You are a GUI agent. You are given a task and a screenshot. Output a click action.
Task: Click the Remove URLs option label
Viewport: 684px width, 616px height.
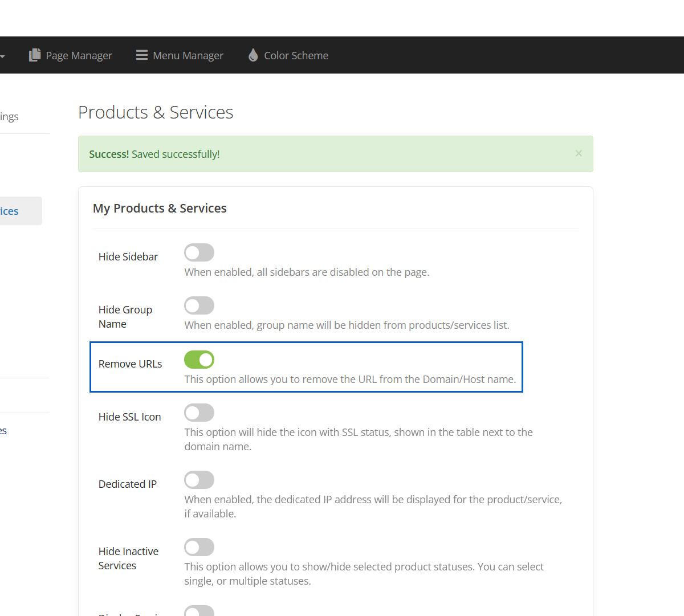[130, 364]
